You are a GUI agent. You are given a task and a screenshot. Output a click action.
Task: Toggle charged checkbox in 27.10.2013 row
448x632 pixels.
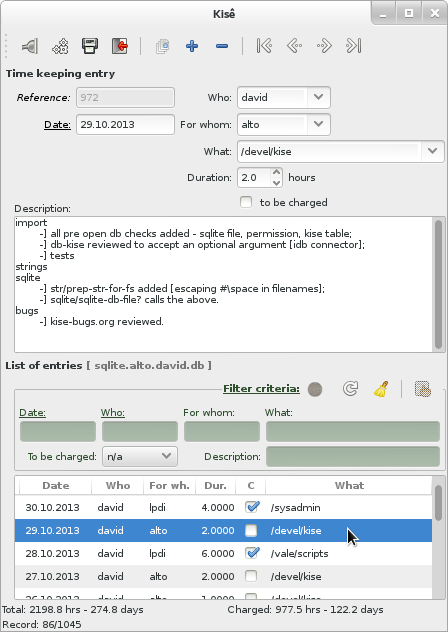point(251,576)
